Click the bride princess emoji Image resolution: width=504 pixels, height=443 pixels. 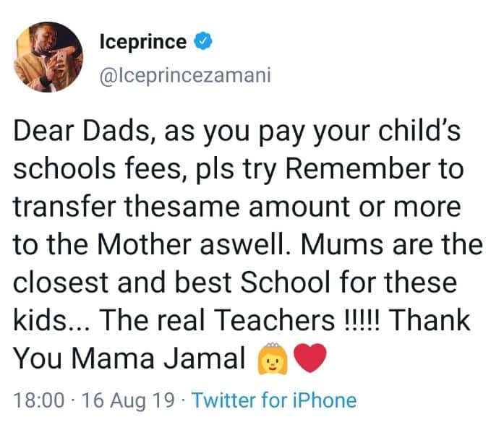273,358
